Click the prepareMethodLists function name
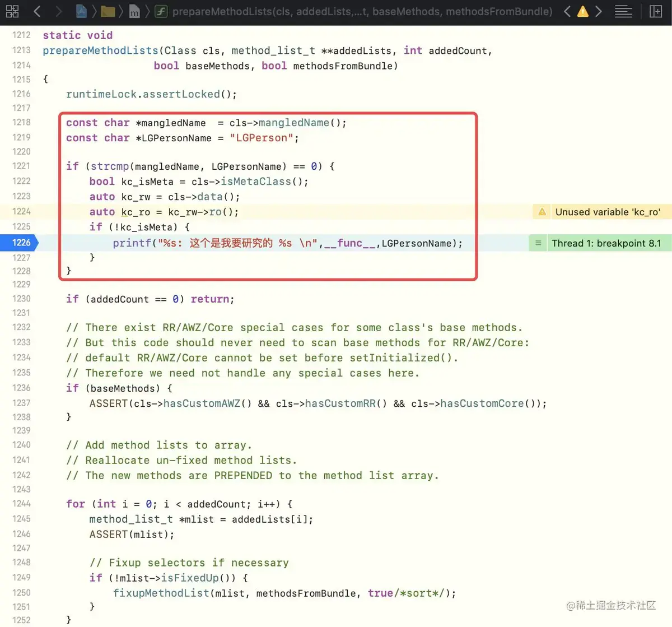 [101, 50]
